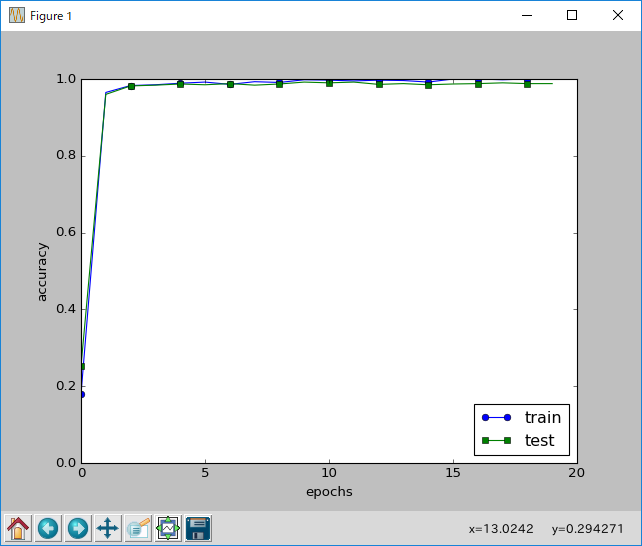Click the green test marker at epoch 2

click(131, 86)
